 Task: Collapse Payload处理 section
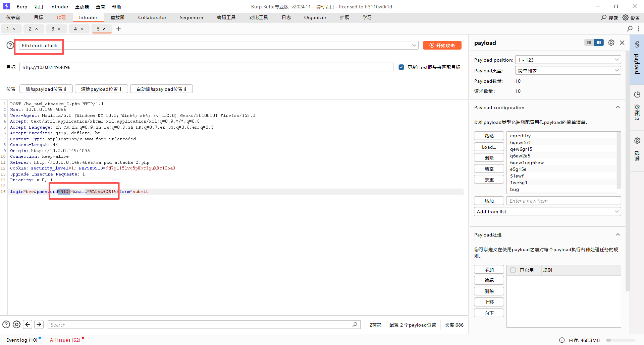coord(618,235)
